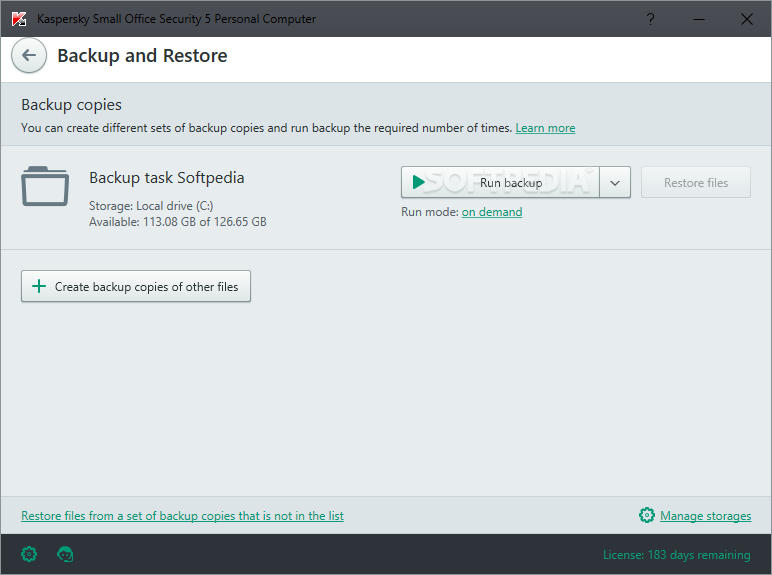Go back with the arrow button

[29, 56]
